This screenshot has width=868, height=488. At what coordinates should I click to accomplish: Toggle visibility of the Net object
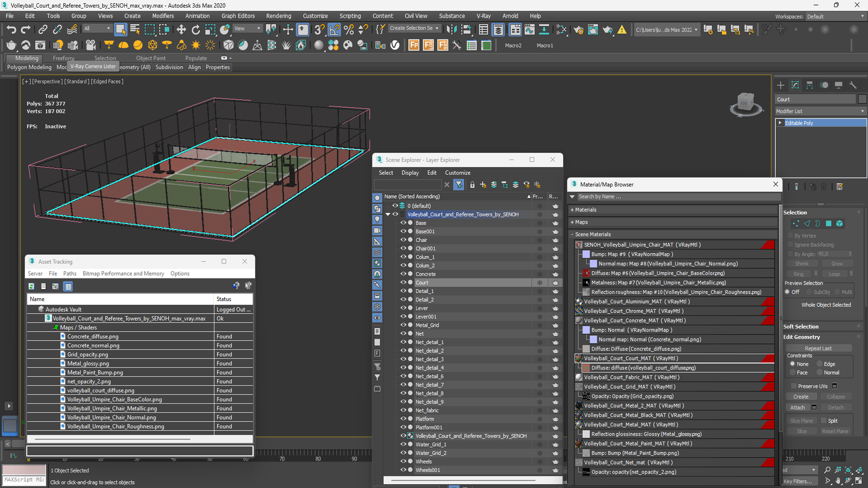click(x=403, y=334)
